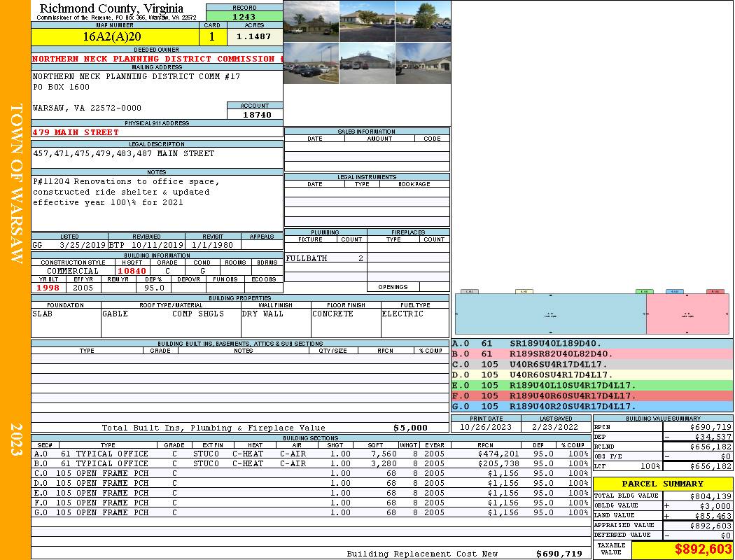Viewport: 735px width, 560px height.
Task: Select the large blue section in the building sketch
Action: [x=550, y=314]
